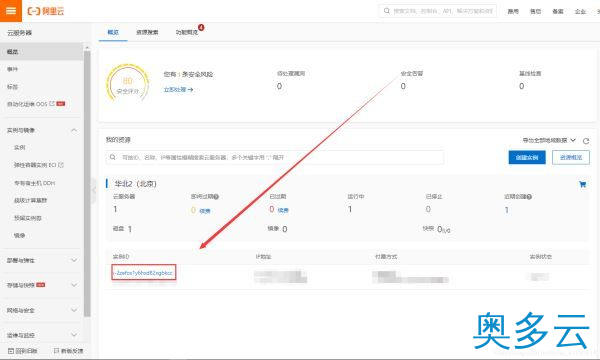Open 标签 in the sidebar
Viewport: 600px width, 360px height.
coord(13,87)
